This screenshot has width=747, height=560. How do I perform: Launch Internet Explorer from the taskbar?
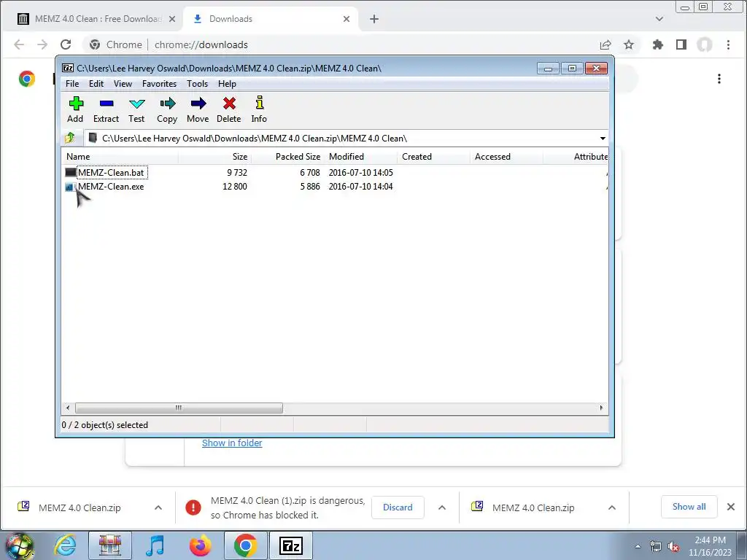pyautogui.click(x=65, y=545)
